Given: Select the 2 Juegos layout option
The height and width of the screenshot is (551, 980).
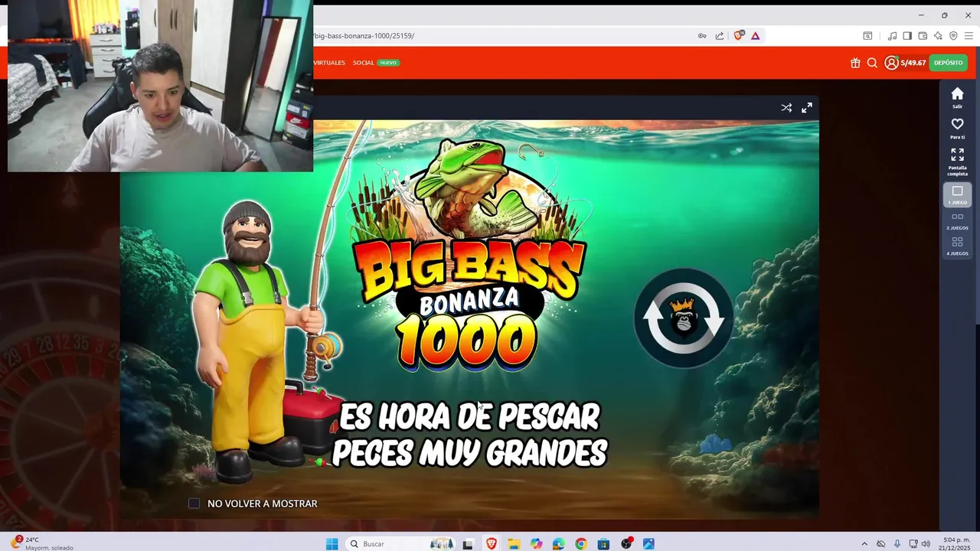Looking at the screenshot, I should point(957,220).
